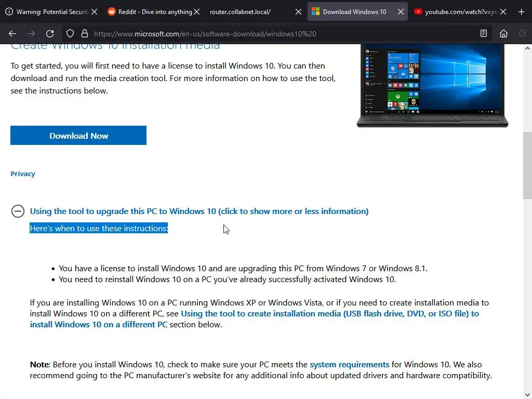The width and height of the screenshot is (532, 399).
Task: Switch to Warning: Potential Security tab
Action: 52,12
